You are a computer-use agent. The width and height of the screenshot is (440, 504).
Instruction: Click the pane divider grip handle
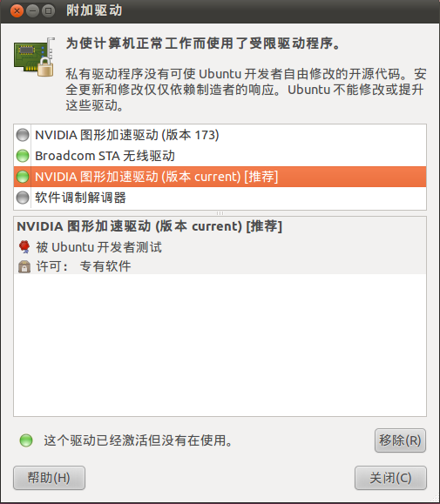pyautogui.click(x=220, y=213)
